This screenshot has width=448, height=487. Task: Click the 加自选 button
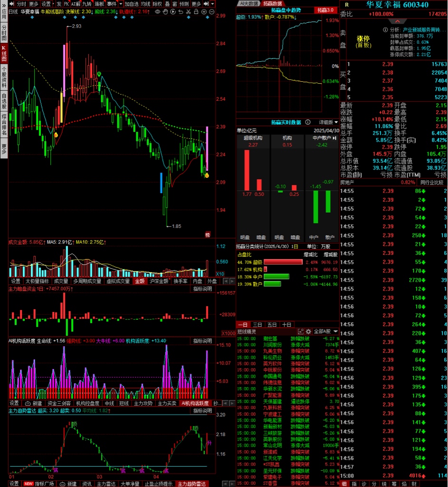(132, 4)
